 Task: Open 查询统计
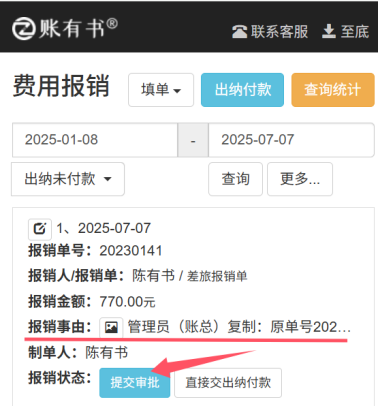coord(333,90)
